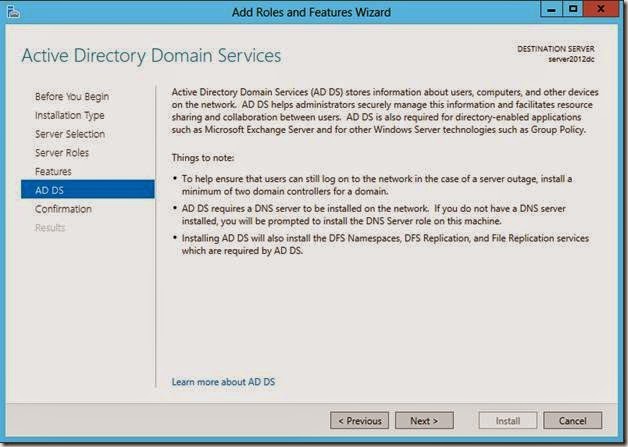The height and width of the screenshot is (447, 628).
Task: Open the Installation Type step
Action: tap(69, 115)
